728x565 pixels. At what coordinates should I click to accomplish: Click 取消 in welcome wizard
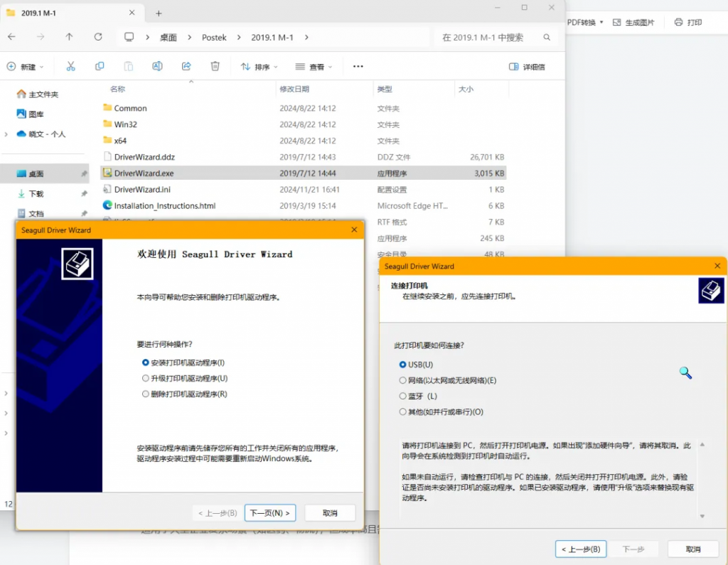(330, 513)
